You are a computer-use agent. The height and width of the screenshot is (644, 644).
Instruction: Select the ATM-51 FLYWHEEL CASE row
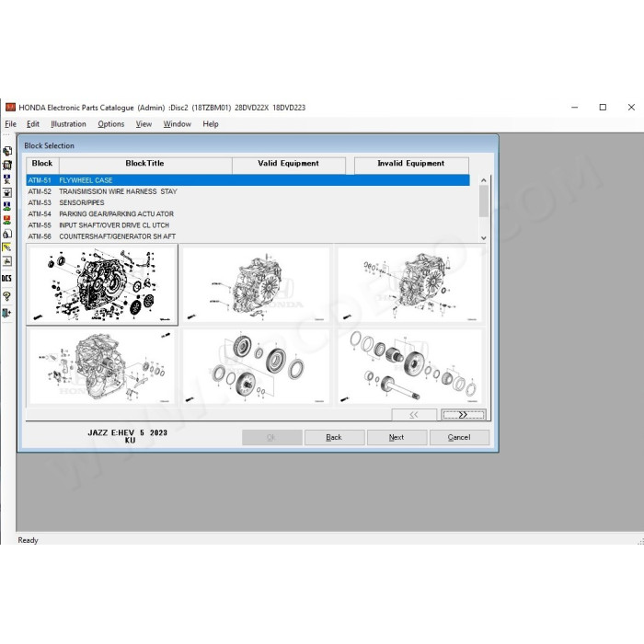(247, 180)
